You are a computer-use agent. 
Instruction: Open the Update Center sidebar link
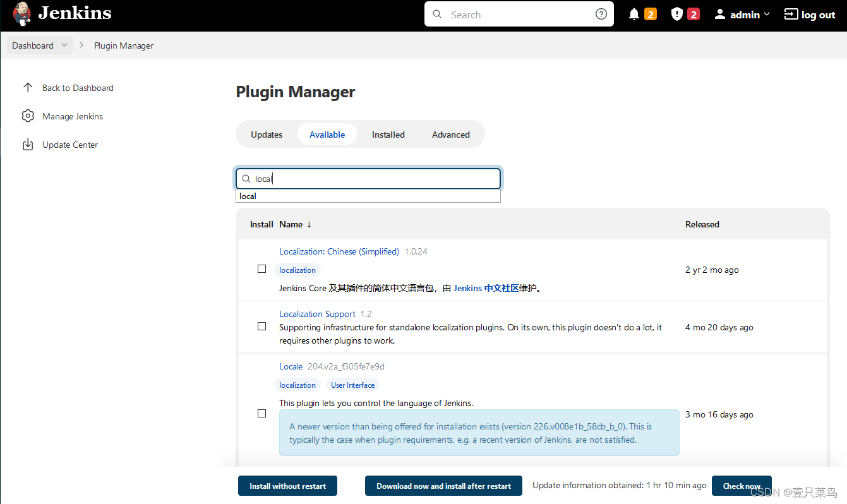(x=70, y=145)
